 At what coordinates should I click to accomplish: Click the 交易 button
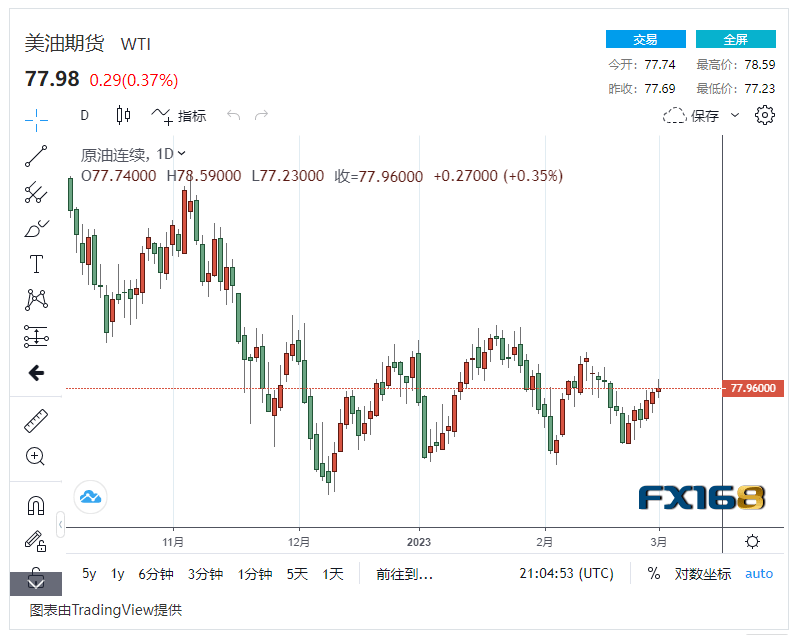pos(645,39)
